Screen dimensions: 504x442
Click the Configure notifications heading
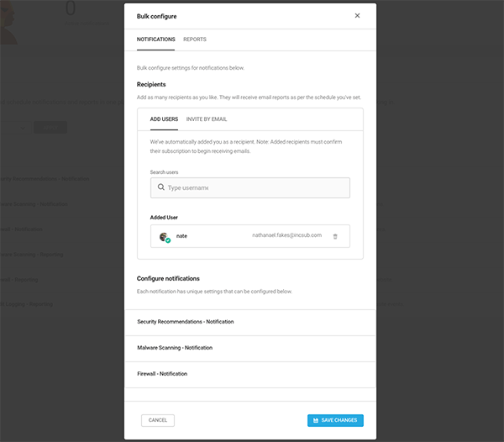click(x=168, y=279)
